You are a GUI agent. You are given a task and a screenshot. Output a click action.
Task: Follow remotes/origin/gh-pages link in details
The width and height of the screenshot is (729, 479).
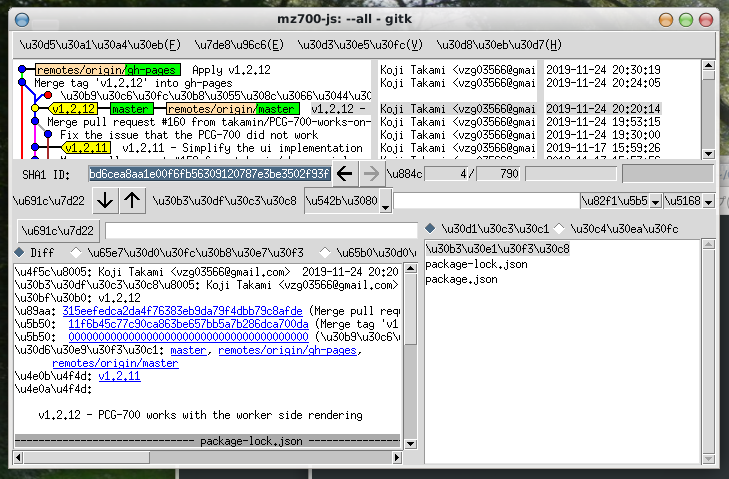[287, 350]
